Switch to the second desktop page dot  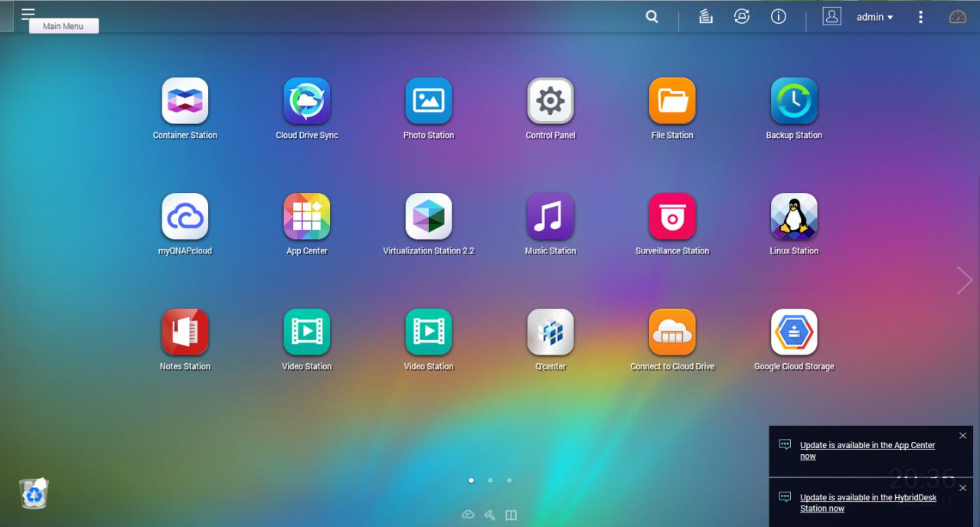[490, 480]
